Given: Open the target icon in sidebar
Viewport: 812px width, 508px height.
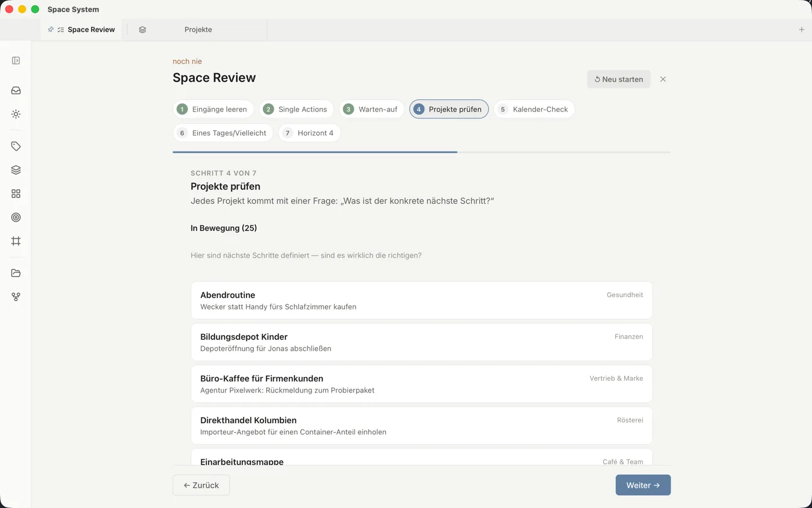Looking at the screenshot, I should click(x=16, y=218).
